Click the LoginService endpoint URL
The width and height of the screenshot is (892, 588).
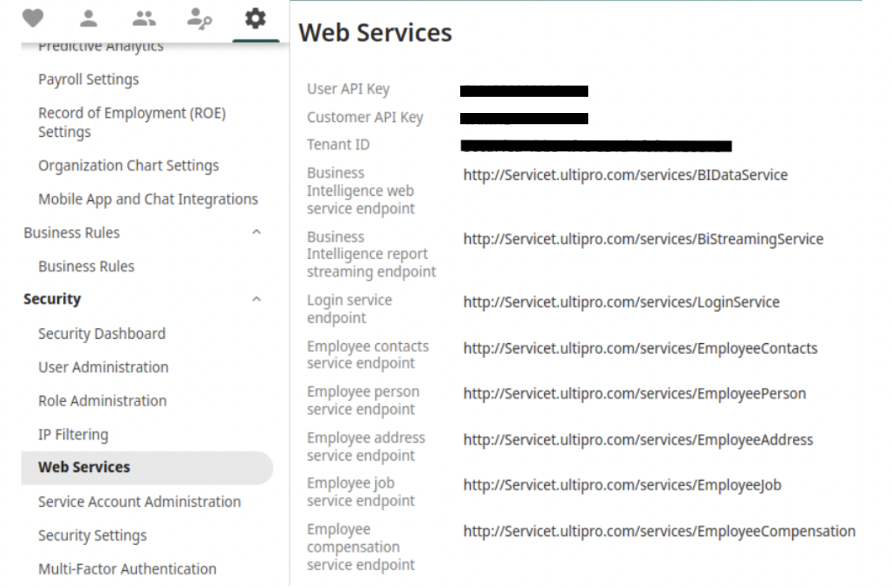click(x=621, y=302)
